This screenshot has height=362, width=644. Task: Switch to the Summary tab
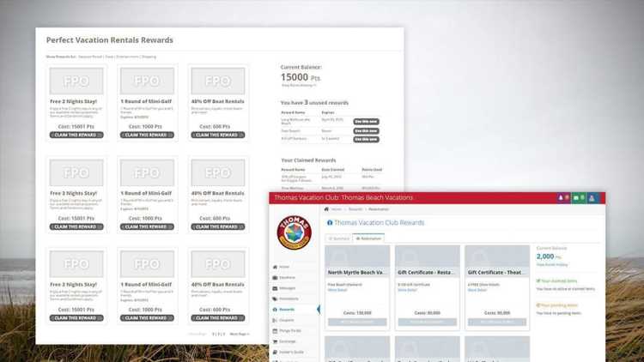(x=339, y=238)
